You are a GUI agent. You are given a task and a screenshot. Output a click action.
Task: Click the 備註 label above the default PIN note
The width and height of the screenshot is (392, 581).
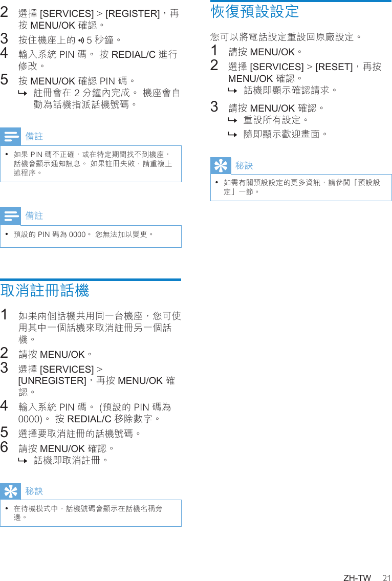[34, 216]
